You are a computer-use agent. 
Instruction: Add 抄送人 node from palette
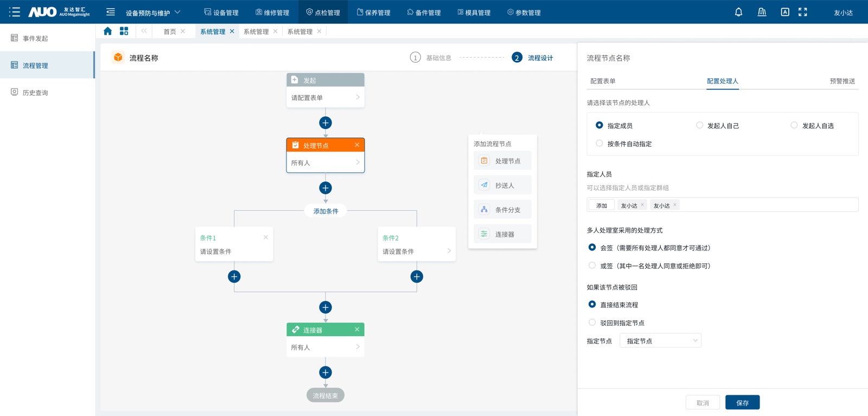click(x=502, y=185)
